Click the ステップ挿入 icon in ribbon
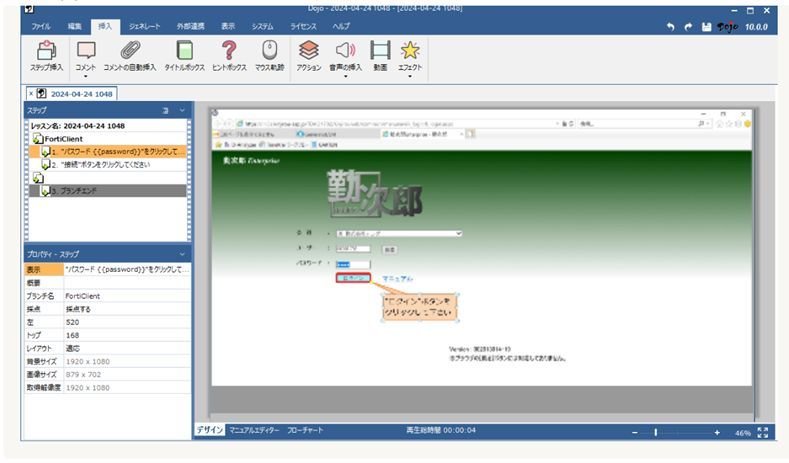 point(46,51)
